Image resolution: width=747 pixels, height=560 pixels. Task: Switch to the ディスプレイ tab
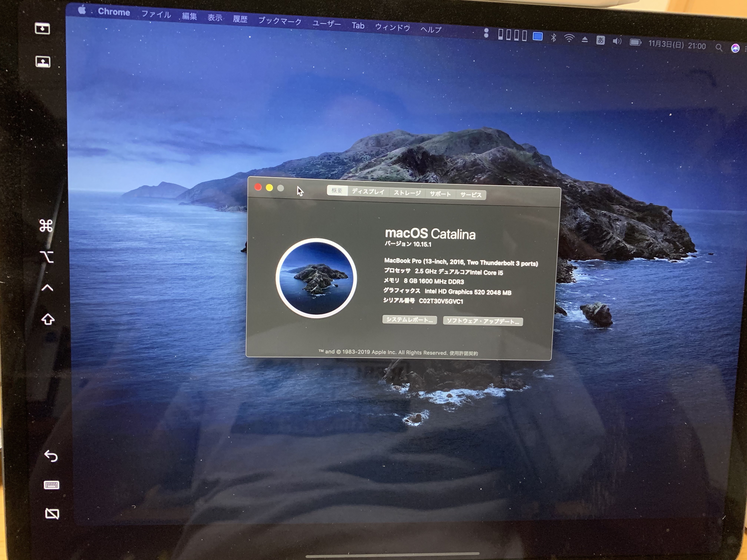click(x=368, y=192)
